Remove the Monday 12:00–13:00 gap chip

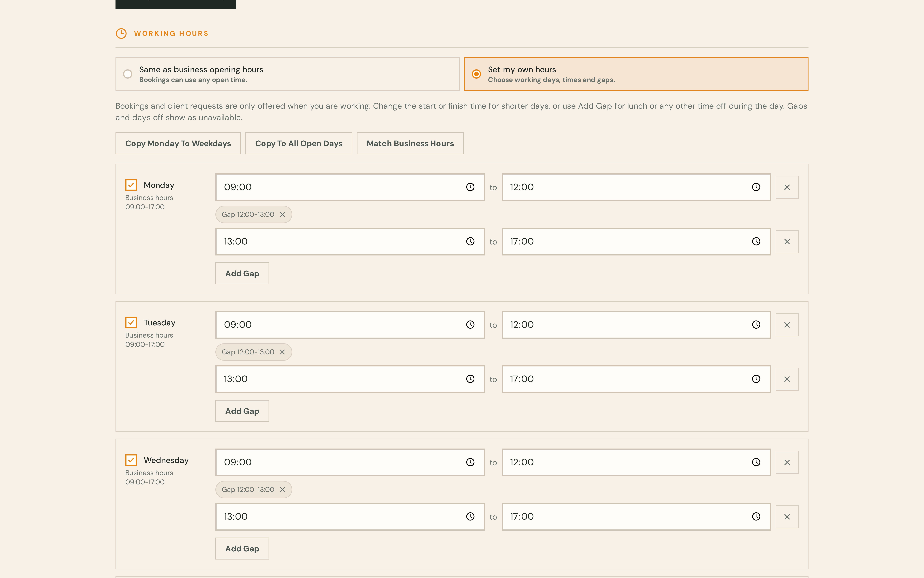(282, 214)
